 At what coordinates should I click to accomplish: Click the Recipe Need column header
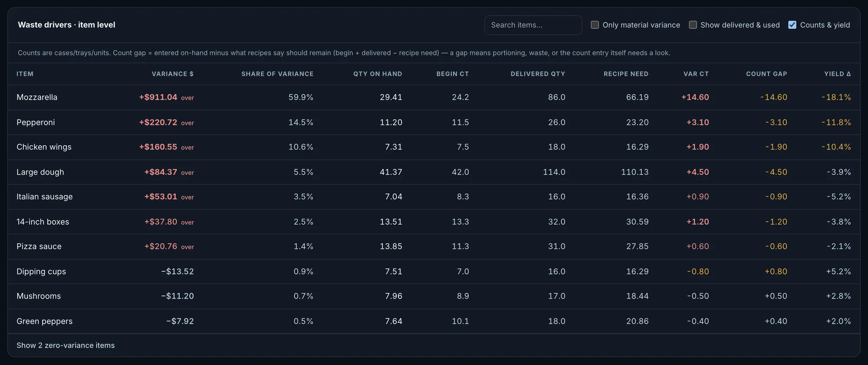pos(626,74)
